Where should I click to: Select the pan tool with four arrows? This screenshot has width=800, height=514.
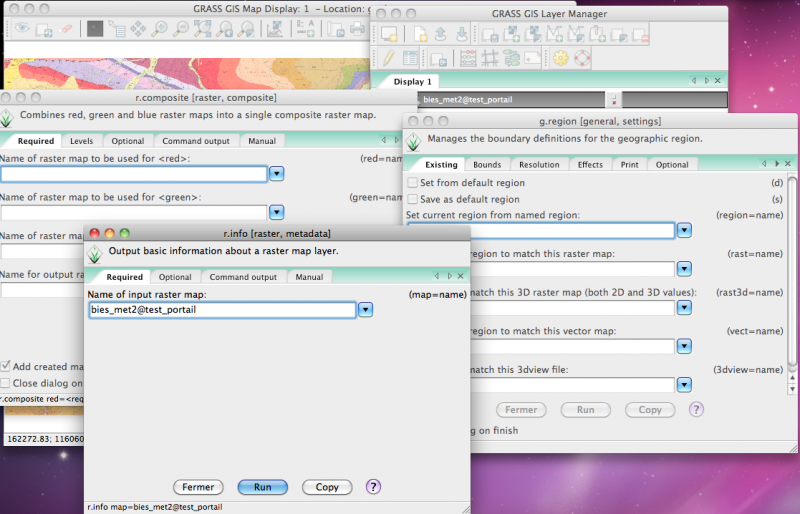point(137,29)
